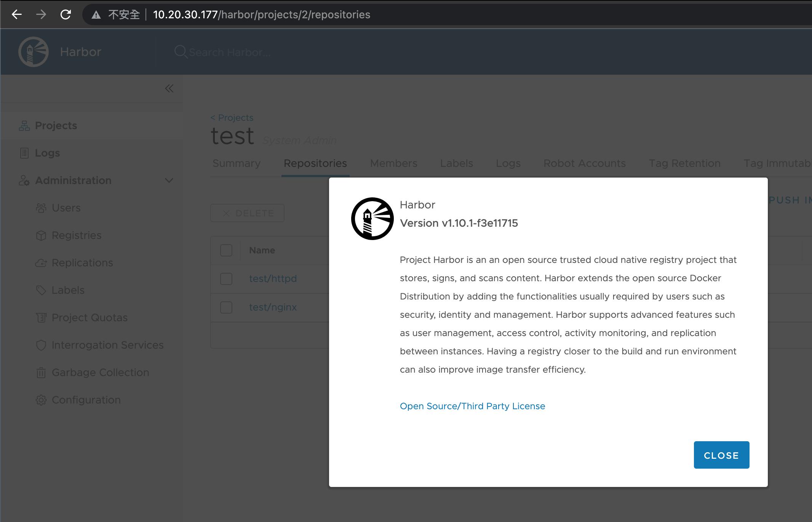This screenshot has height=522, width=812.
Task: Click the Harbor logo in About dialog
Action: (372, 219)
